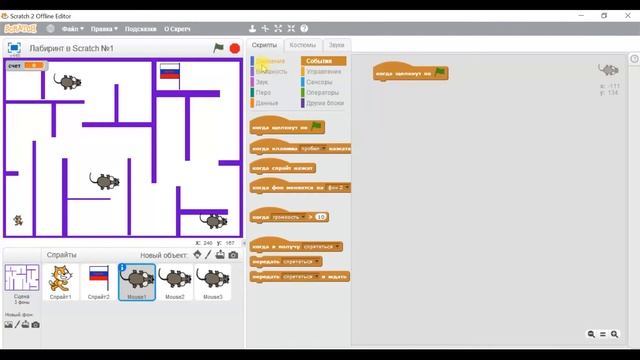Click the Russian flag sprite on stage

(170, 75)
